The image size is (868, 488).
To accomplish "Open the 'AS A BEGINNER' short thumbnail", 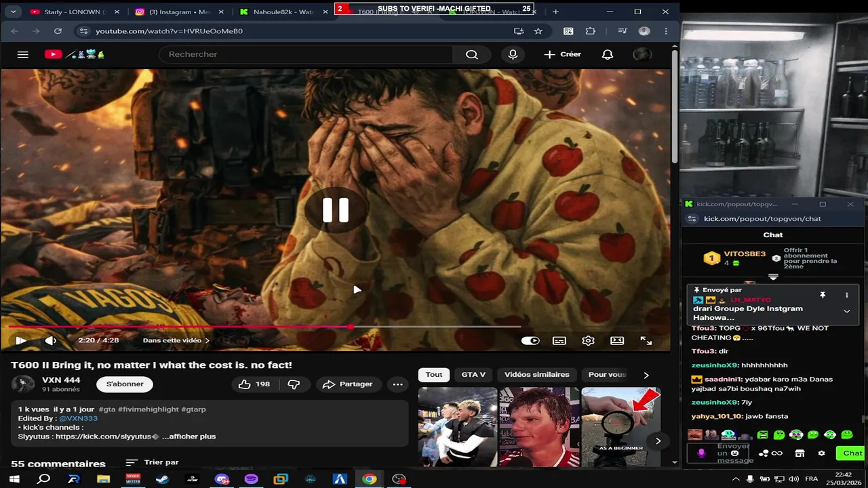I will click(620, 426).
